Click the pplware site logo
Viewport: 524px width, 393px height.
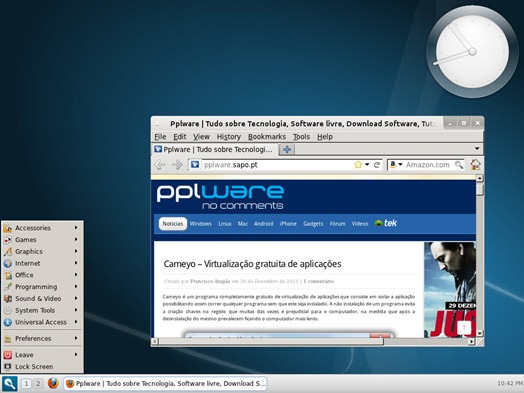tap(221, 197)
